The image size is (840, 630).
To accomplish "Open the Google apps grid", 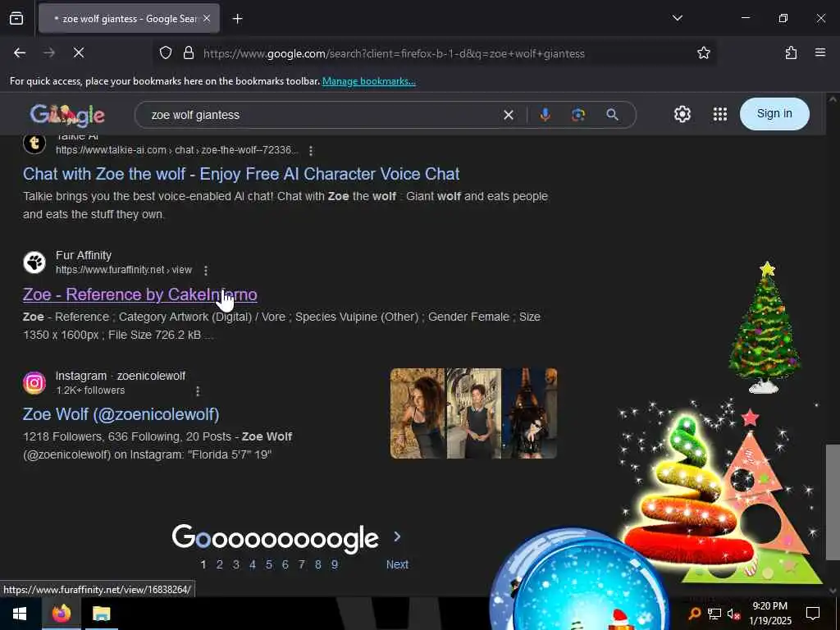I will click(720, 114).
